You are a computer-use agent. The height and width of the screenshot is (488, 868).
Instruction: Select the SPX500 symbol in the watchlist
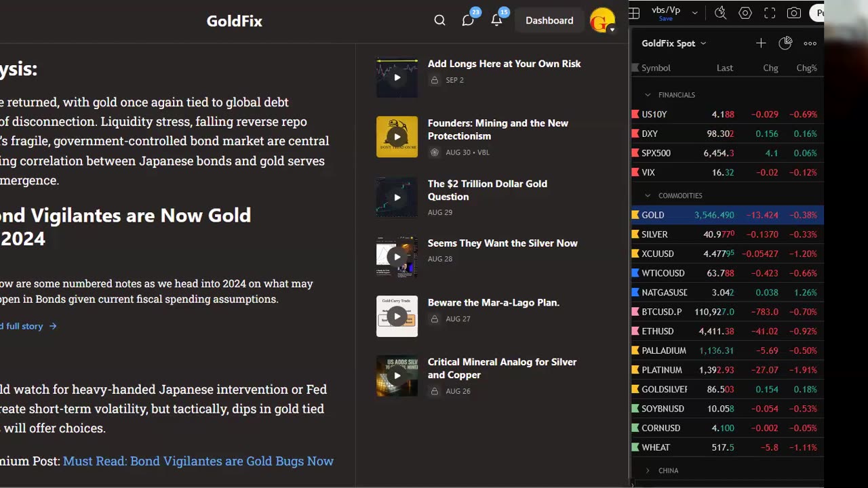(656, 153)
